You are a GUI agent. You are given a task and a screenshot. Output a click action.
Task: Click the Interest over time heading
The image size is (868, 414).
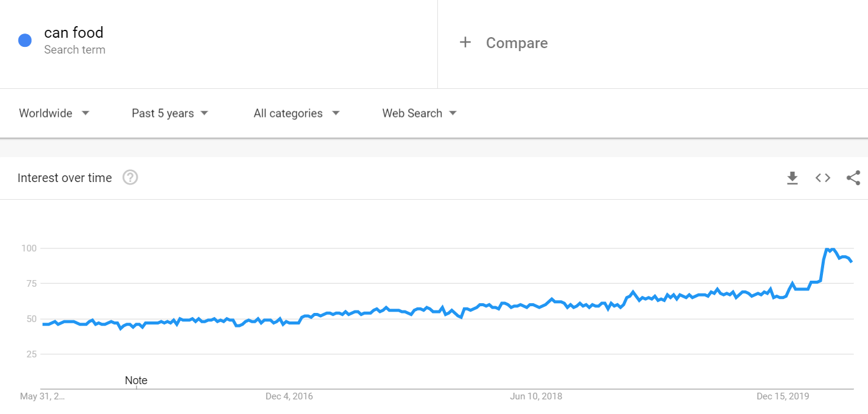65,178
